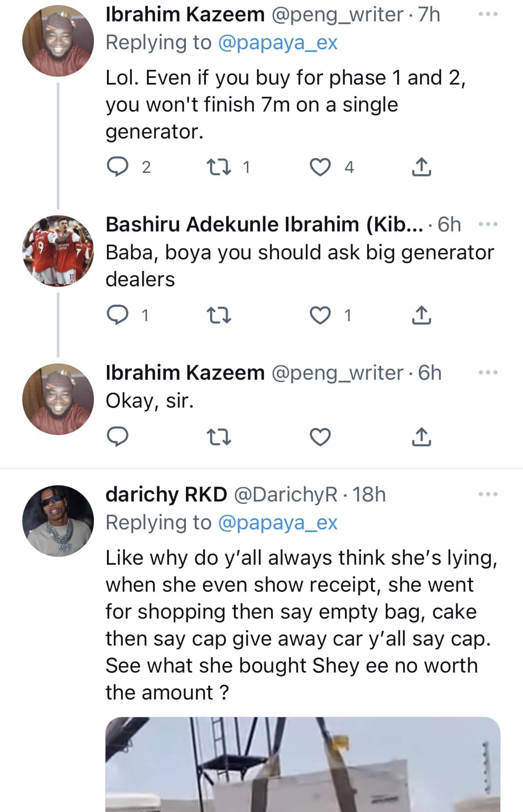Viewport: 523px width, 812px height.
Task: Reply to Bashiru's big generator dealers tweet
Action: point(118,316)
